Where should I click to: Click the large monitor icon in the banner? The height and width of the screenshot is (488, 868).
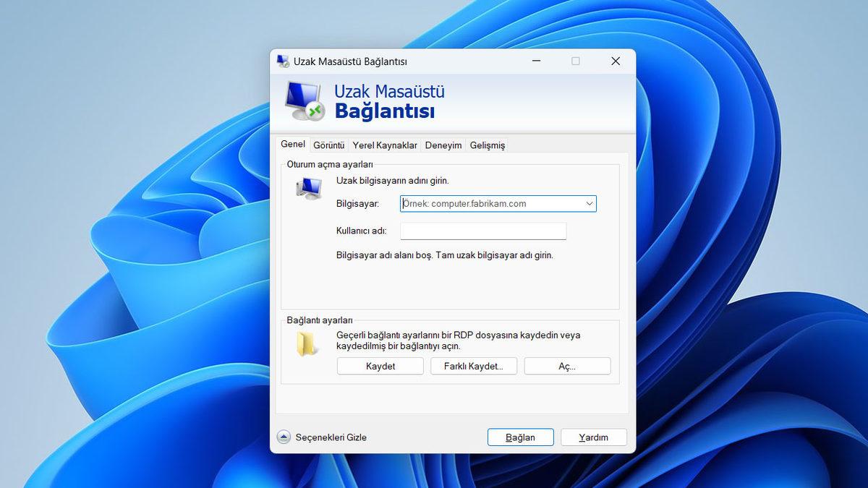click(x=304, y=100)
